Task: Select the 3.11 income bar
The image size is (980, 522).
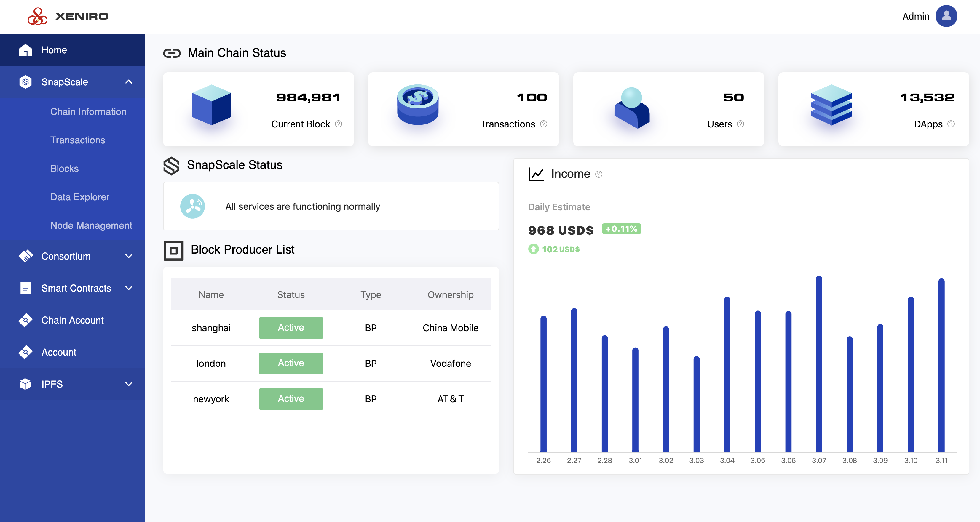Action: [x=941, y=365]
